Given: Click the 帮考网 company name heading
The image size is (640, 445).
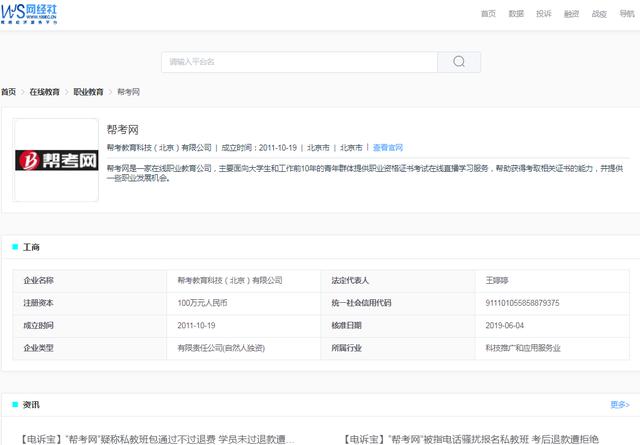Looking at the screenshot, I should 123,129.
